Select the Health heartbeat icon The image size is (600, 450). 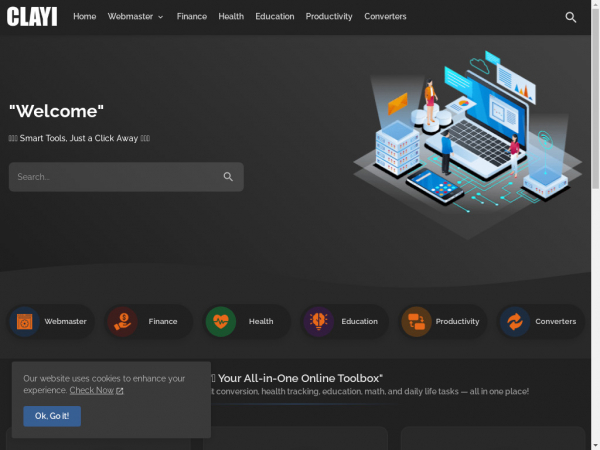point(221,321)
